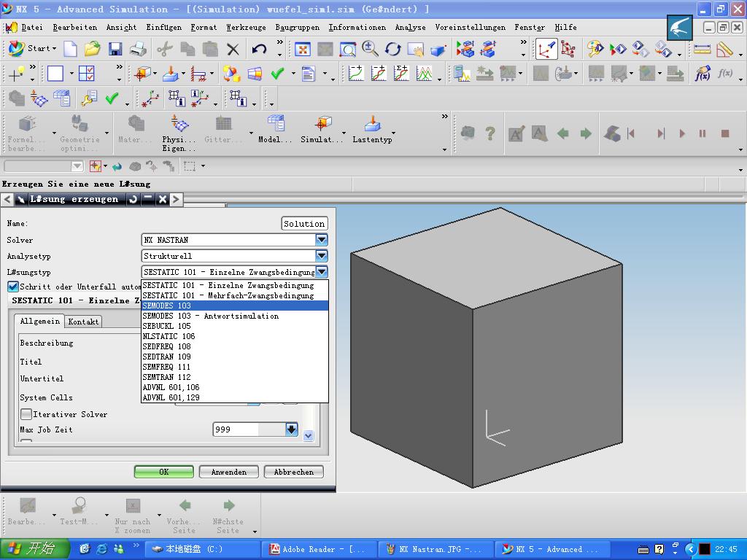
Task: Click the Anwenden button
Action: click(229, 472)
